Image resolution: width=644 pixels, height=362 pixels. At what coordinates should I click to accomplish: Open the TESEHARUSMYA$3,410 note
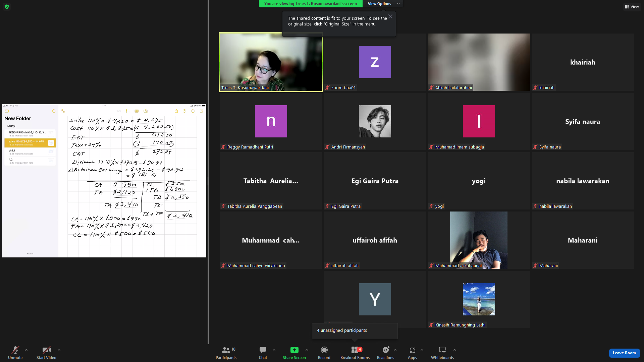[x=30, y=134]
